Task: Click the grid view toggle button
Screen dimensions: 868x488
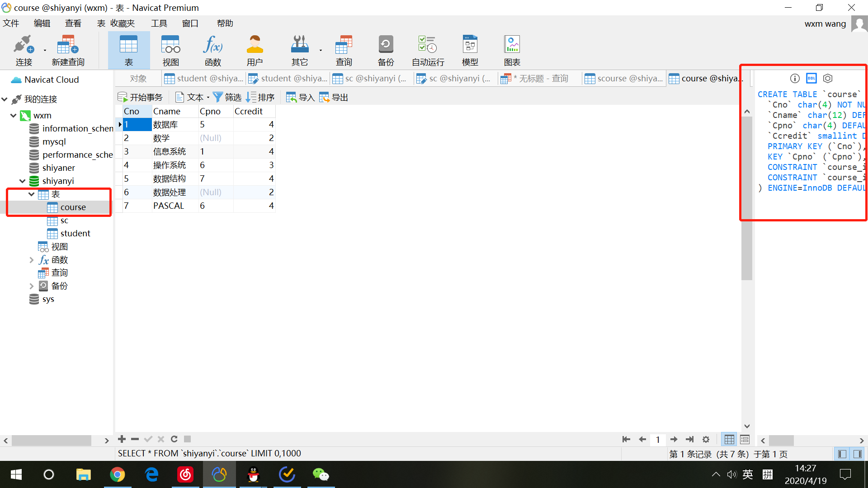Action: point(729,439)
